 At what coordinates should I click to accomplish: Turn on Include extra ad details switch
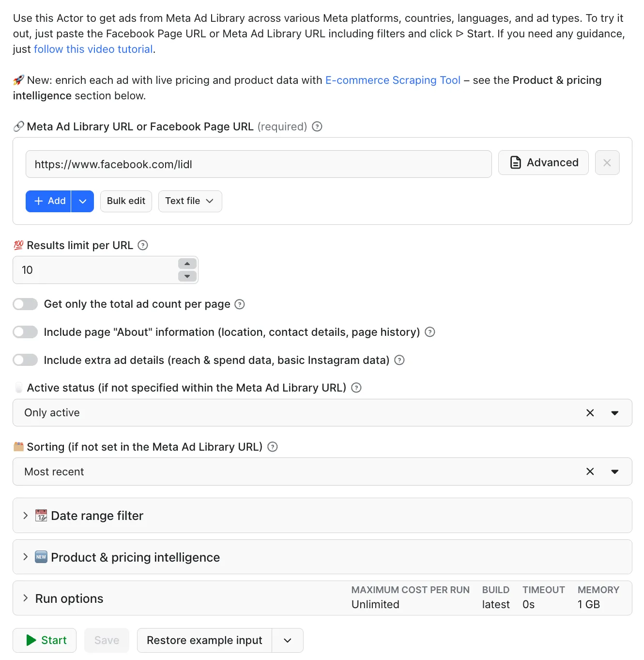click(x=25, y=360)
